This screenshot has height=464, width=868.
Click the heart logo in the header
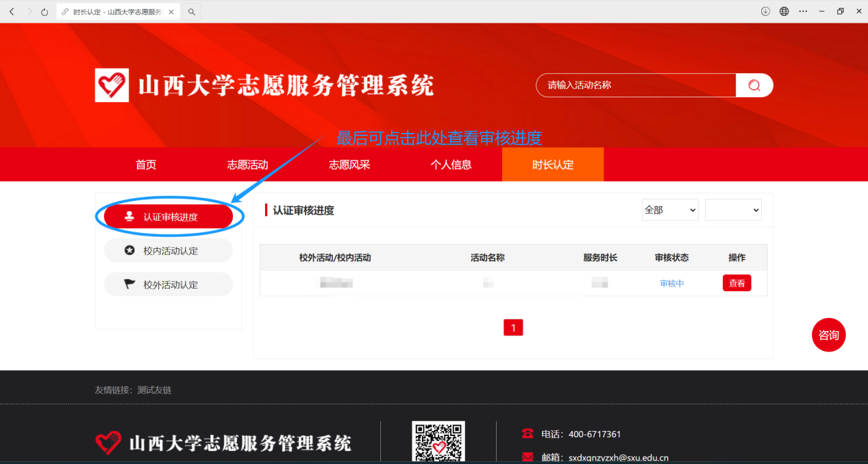[112, 86]
